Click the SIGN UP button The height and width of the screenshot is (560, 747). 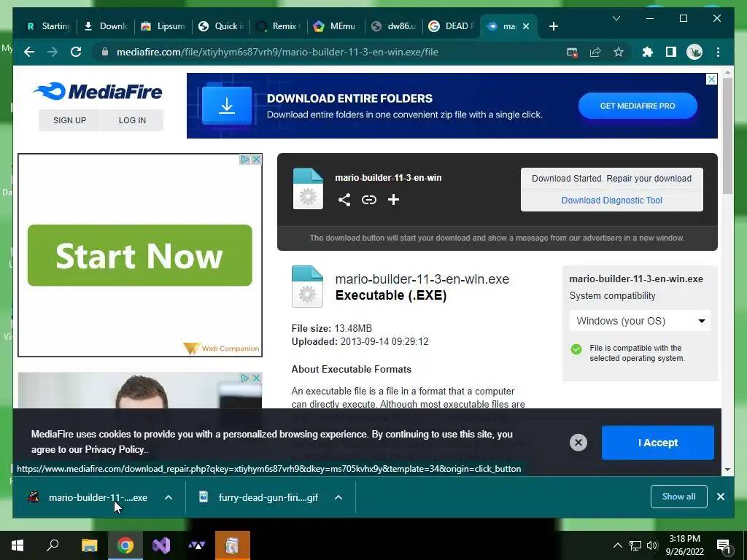point(69,120)
